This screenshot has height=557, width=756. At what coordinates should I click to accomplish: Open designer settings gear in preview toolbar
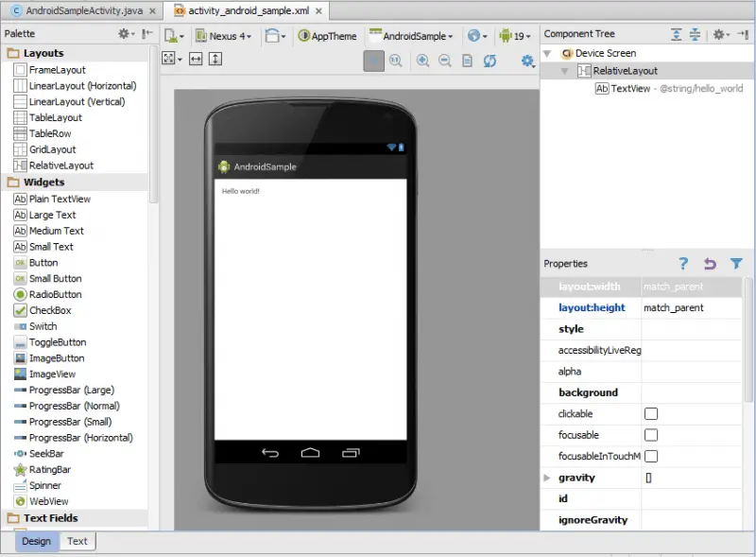click(528, 61)
